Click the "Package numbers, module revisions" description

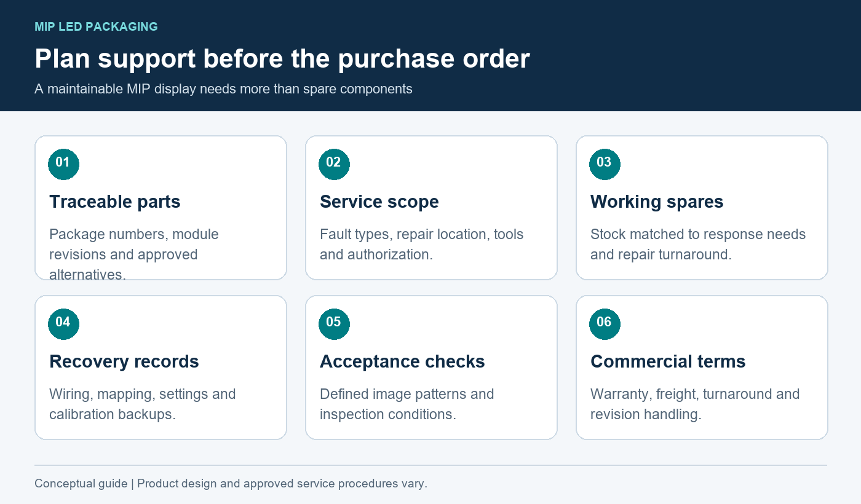point(134,254)
